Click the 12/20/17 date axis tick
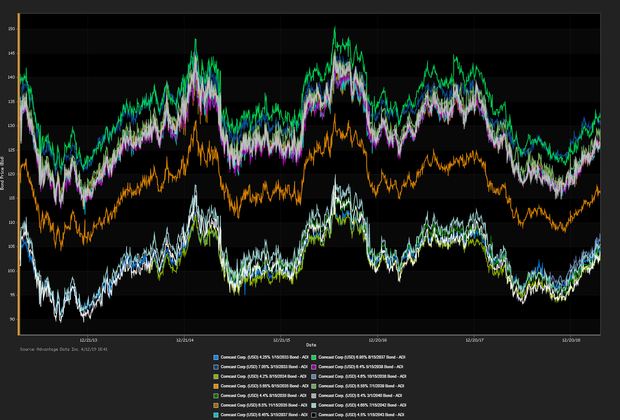Screen dimensions: 620x420 (x=474, y=340)
